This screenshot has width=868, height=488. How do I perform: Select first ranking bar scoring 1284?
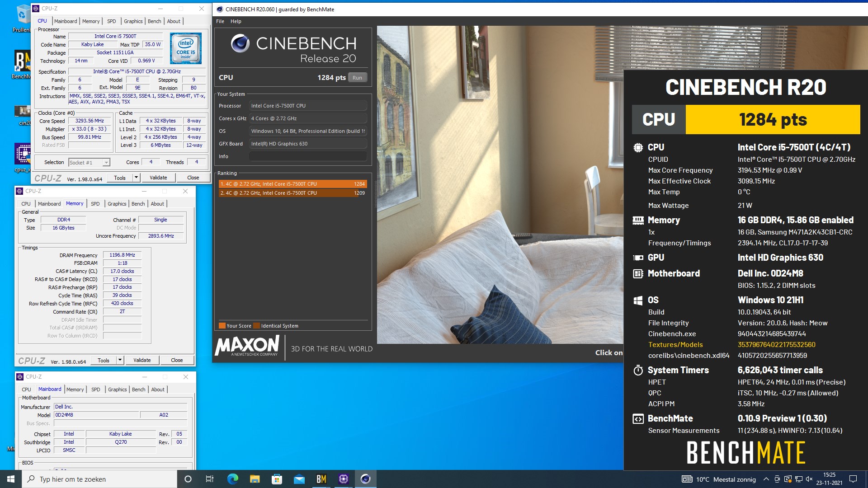point(292,184)
